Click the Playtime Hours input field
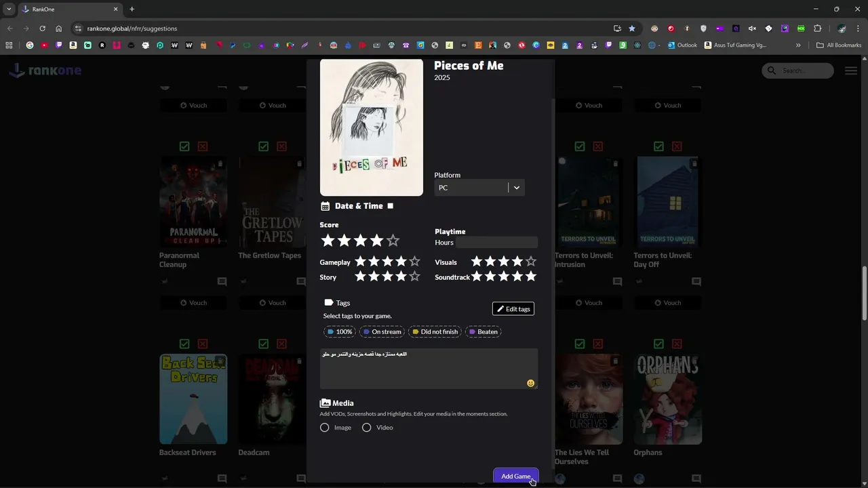This screenshot has width=868, height=488. coord(496,243)
